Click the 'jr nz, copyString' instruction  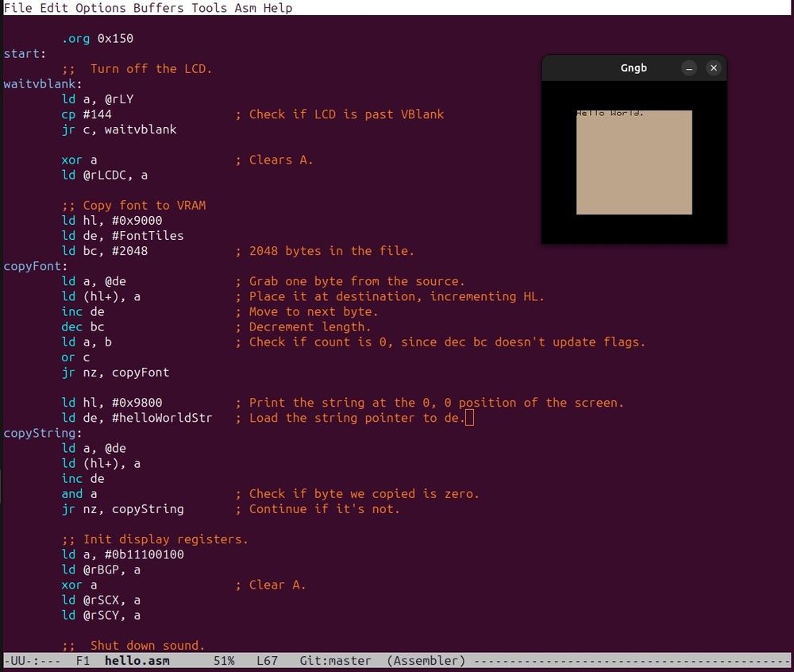tap(122, 509)
